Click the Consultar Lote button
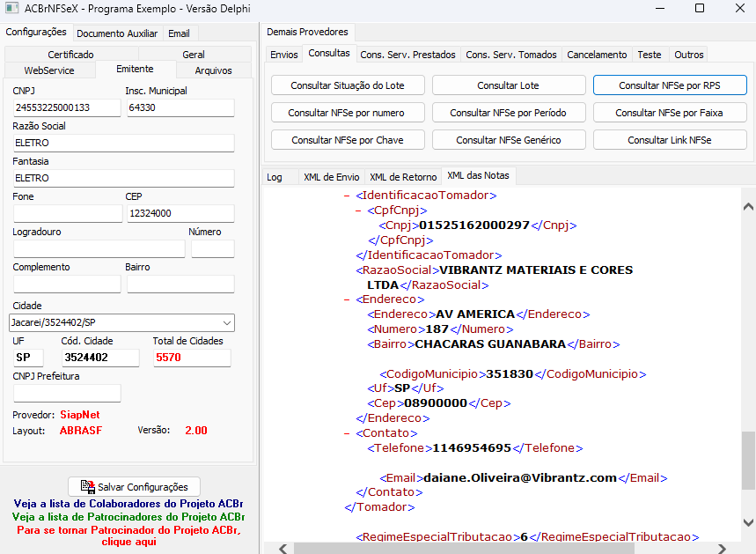756x554 pixels. [508, 85]
